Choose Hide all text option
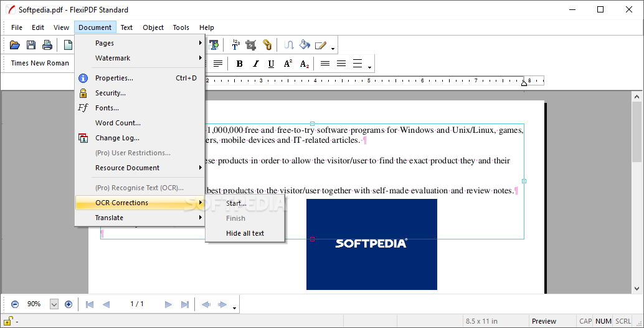 (x=245, y=233)
